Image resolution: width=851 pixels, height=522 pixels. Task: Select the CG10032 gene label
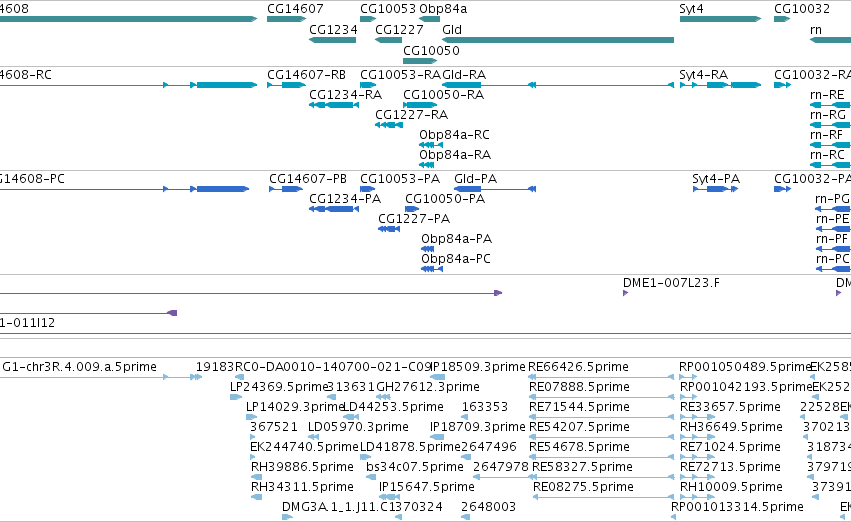(x=802, y=9)
